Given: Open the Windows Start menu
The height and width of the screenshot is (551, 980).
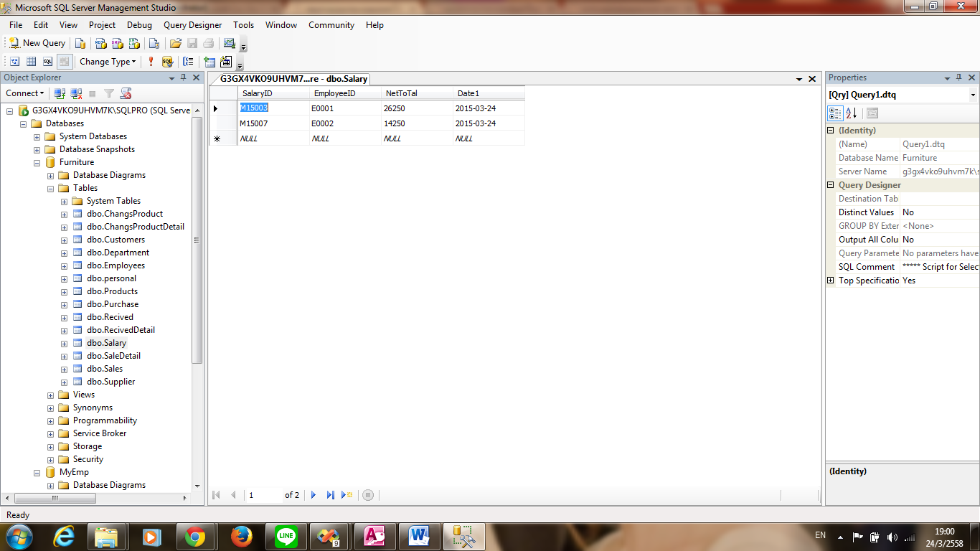Looking at the screenshot, I should tap(19, 537).
